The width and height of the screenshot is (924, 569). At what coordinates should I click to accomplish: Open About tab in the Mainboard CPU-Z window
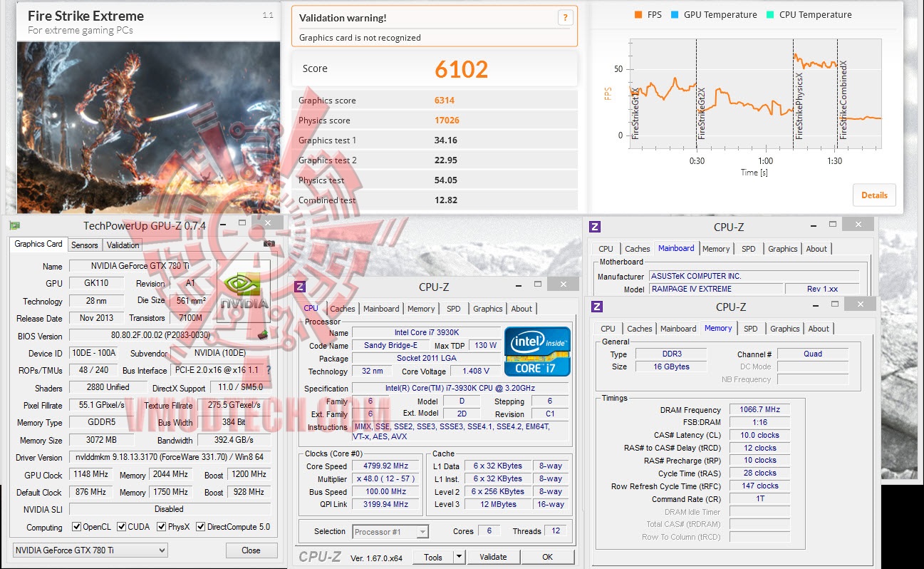click(816, 249)
